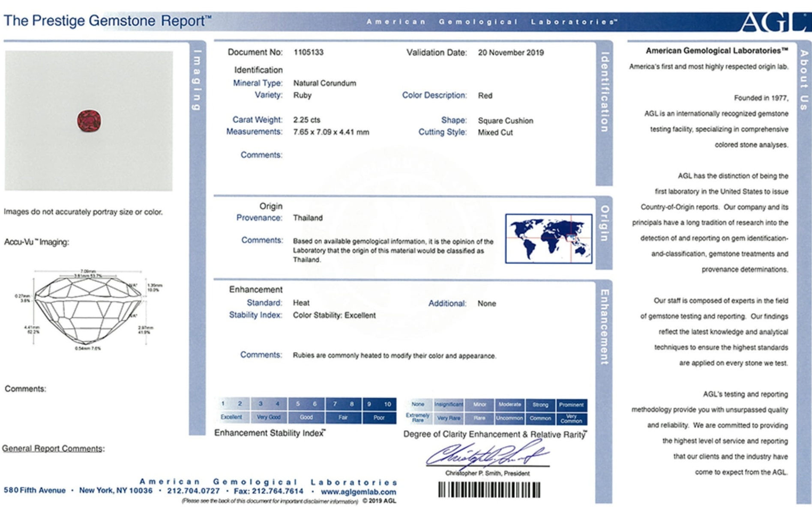Click Christopher P. Smith's signature
812x507 pixels.
487,455
